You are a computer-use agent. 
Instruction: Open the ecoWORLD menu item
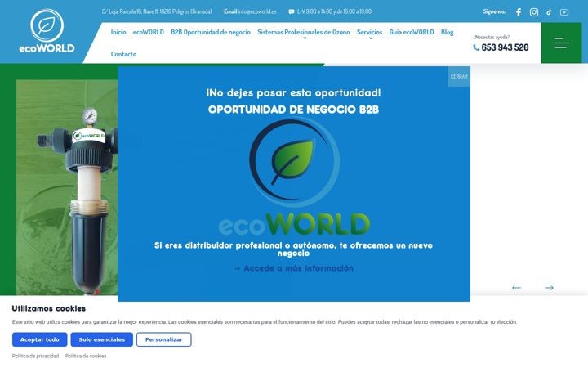click(149, 32)
